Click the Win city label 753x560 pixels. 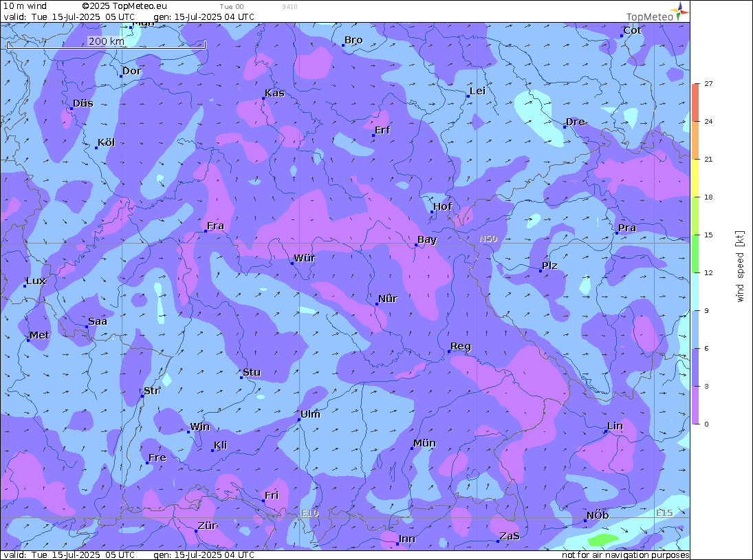click(199, 427)
